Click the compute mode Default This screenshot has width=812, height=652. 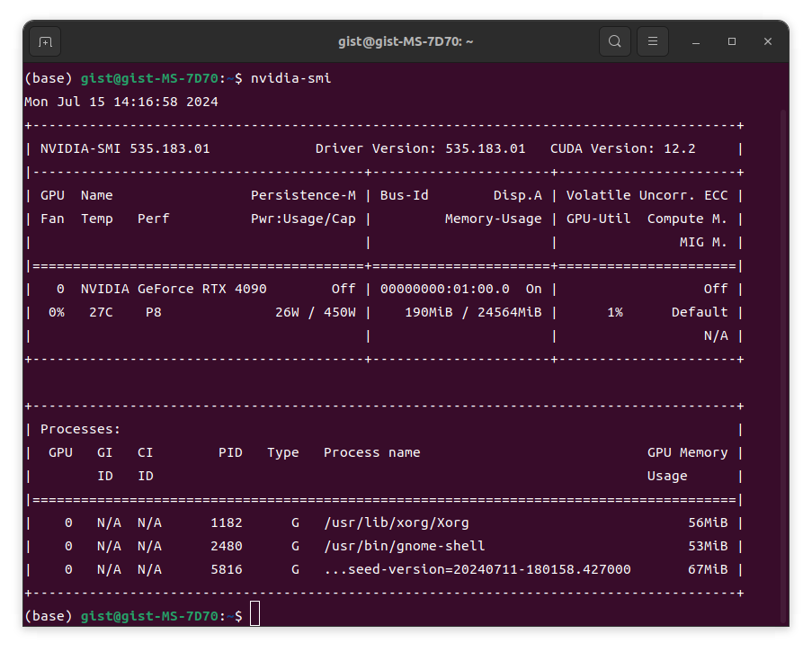pyautogui.click(x=700, y=312)
